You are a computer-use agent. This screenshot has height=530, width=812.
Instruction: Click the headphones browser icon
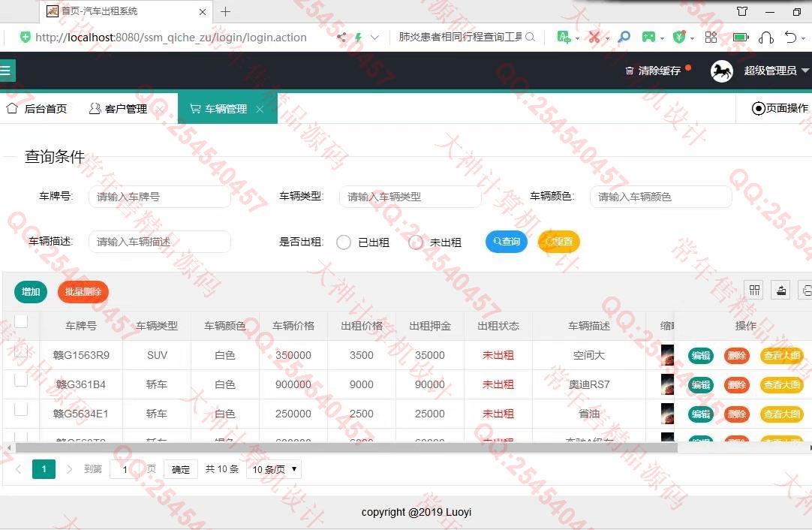(766, 38)
